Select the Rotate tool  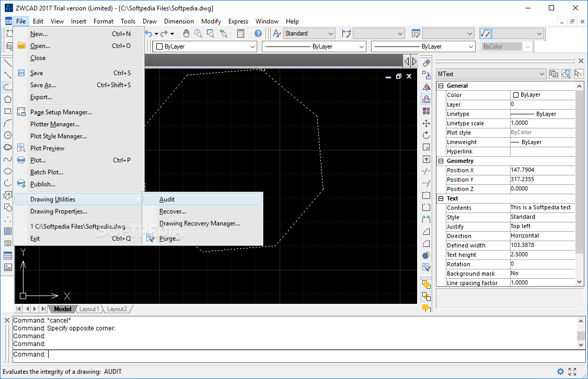point(426,135)
